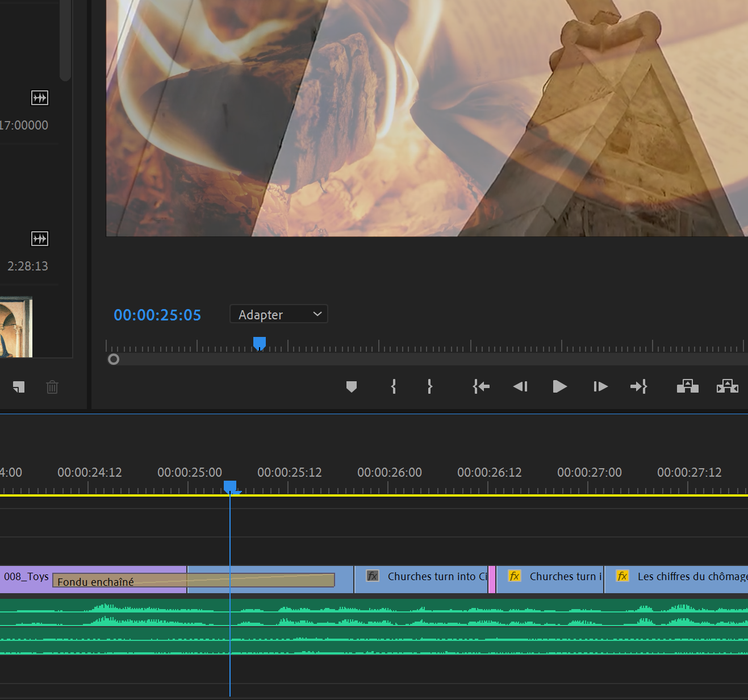Click the trash icon to delete
Screen dimensions: 748x700
[x=52, y=387]
